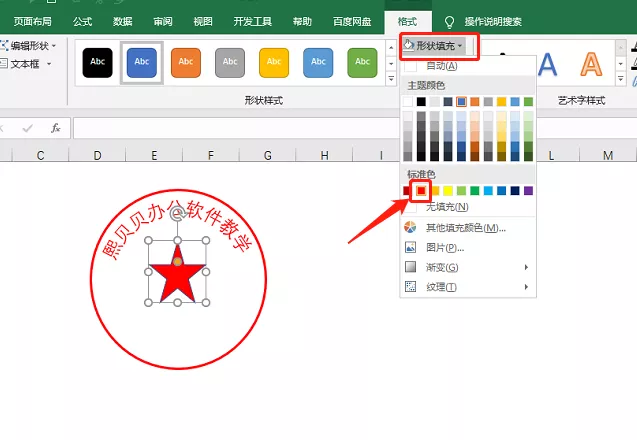This screenshot has height=440, width=637.
Task: Open the 文本框 dropdown
Action: (26, 64)
